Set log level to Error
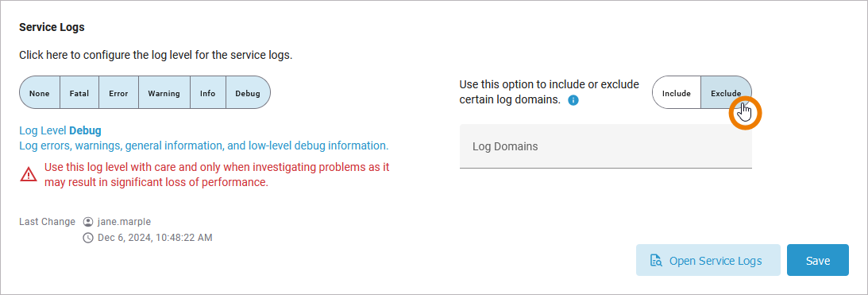The height and width of the screenshot is (295, 868). [x=118, y=93]
